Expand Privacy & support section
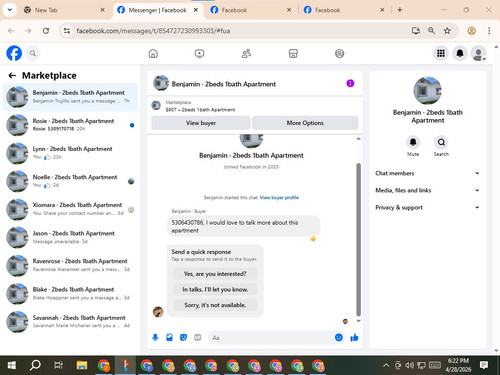The image size is (500, 375). 427,207
